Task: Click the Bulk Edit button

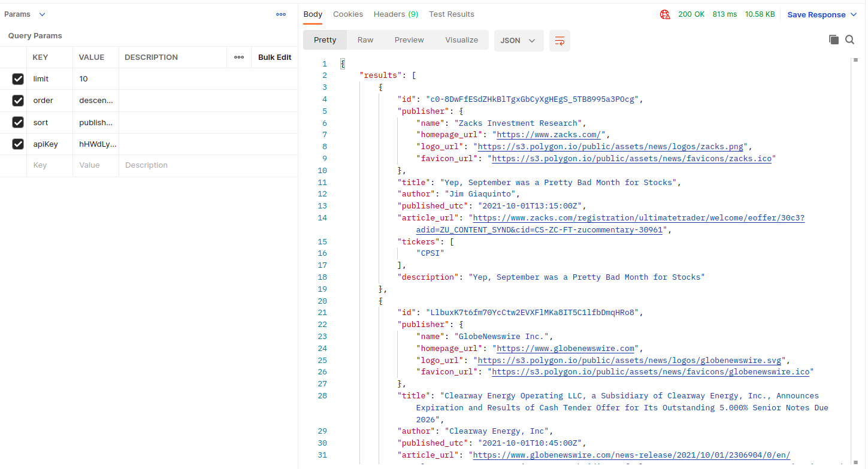Action: coord(274,58)
